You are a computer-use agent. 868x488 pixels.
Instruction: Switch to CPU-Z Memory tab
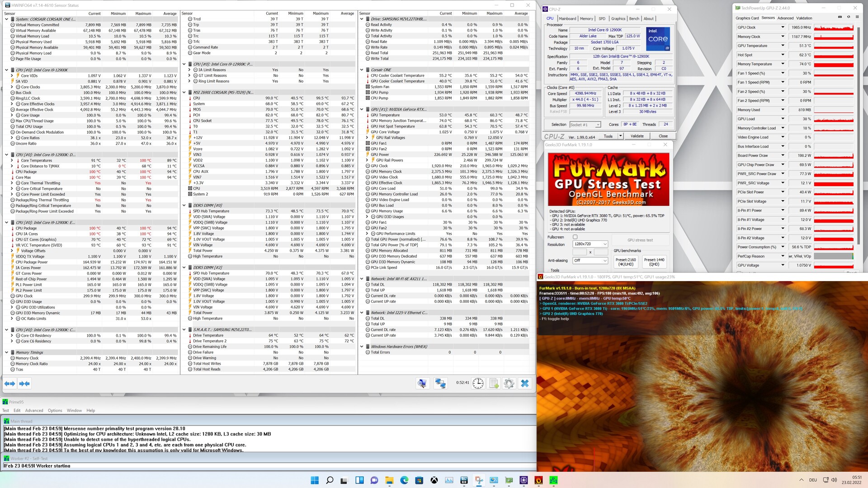[x=586, y=19]
